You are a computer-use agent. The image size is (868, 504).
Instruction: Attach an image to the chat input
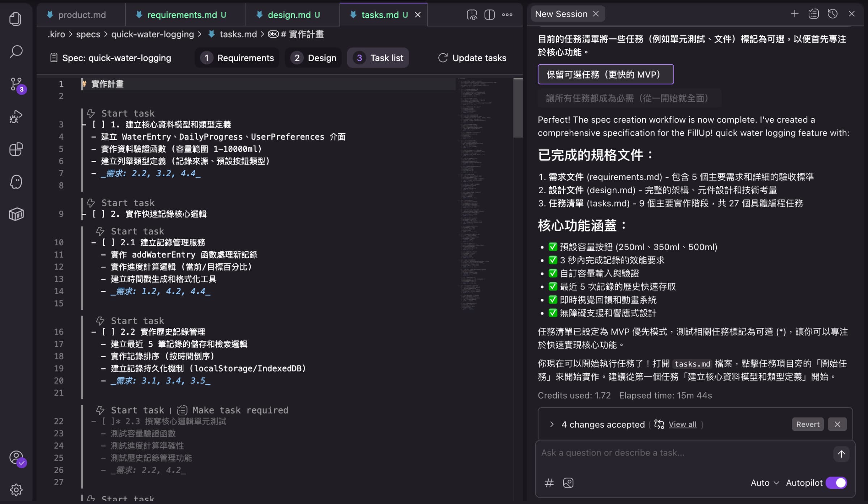coord(568,483)
